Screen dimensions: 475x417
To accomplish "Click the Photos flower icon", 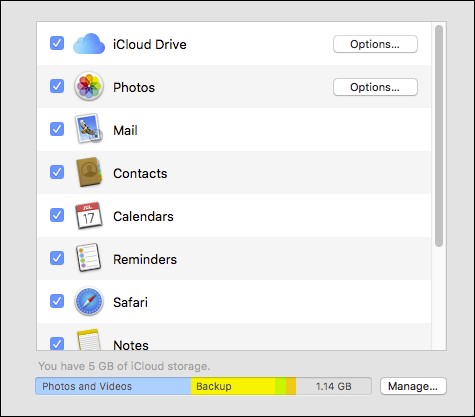I will [x=89, y=86].
